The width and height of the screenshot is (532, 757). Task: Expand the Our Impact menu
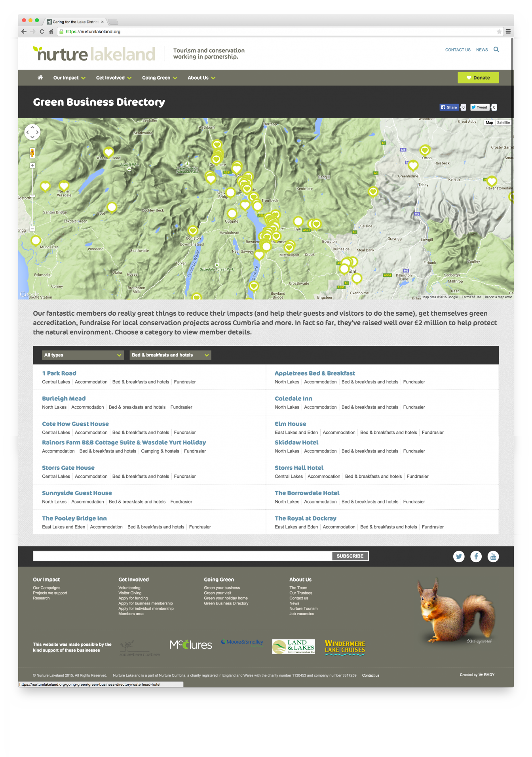pos(69,78)
